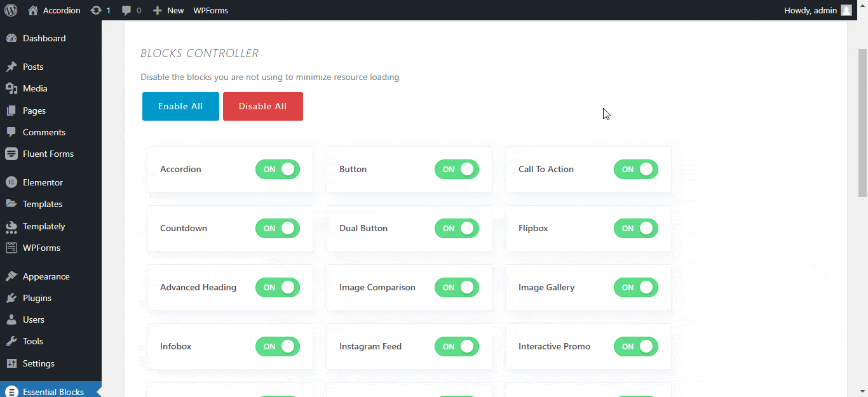Screen dimensions: 868x397
Task: Visit the Accordion site link
Action: (x=62, y=10)
